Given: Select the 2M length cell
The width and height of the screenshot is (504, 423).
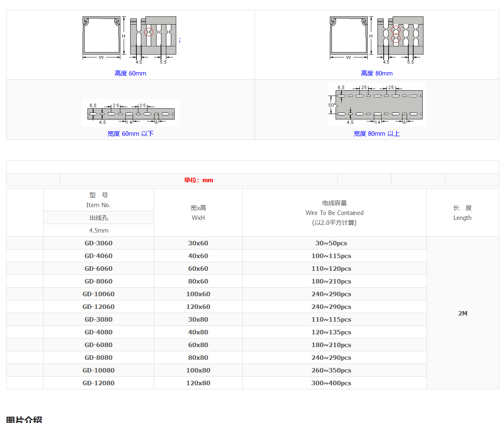Looking at the screenshot, I should pyautogui.click(x=463, y=313).
